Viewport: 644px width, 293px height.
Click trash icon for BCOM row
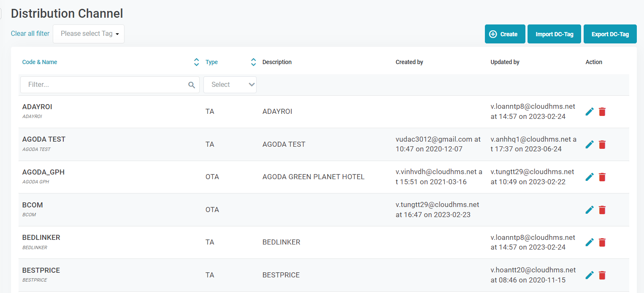pos(602,210)
